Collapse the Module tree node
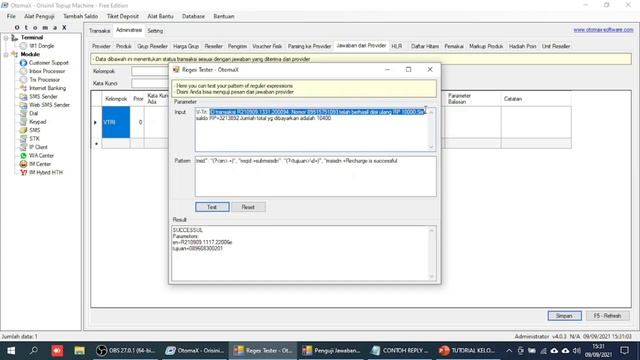 click(6, 54)
